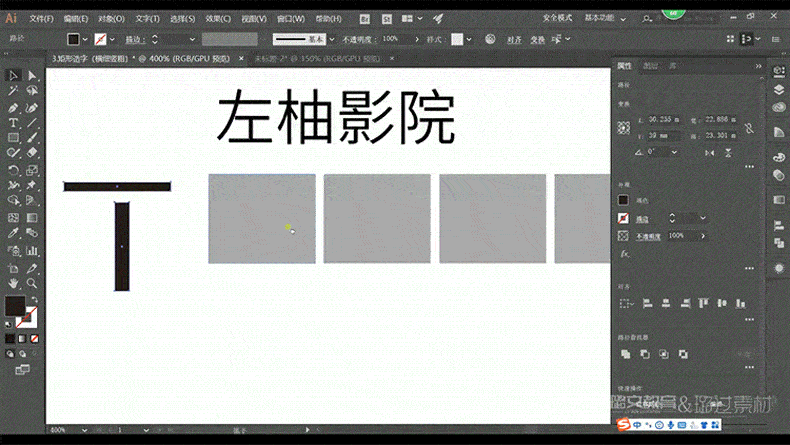Open the 对齐 align link in control bar
This screenshot has width=790, height=445.
pyautogui.click(x=514, y=40)
